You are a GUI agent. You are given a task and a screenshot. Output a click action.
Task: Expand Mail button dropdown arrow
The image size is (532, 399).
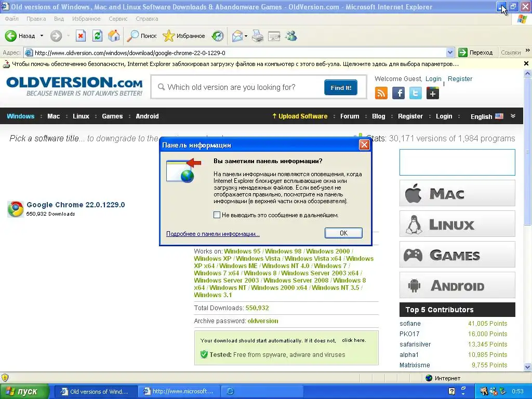(246, 36)
